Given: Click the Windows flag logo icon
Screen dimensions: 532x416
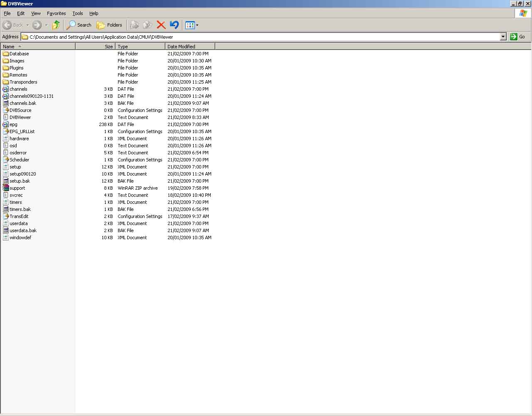Looking at the screenshot, I should [x=523, y=13].
